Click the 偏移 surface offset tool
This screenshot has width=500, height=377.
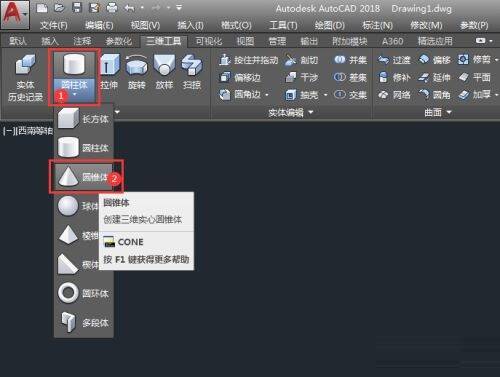pyautogui.click(x=435, y=60)
